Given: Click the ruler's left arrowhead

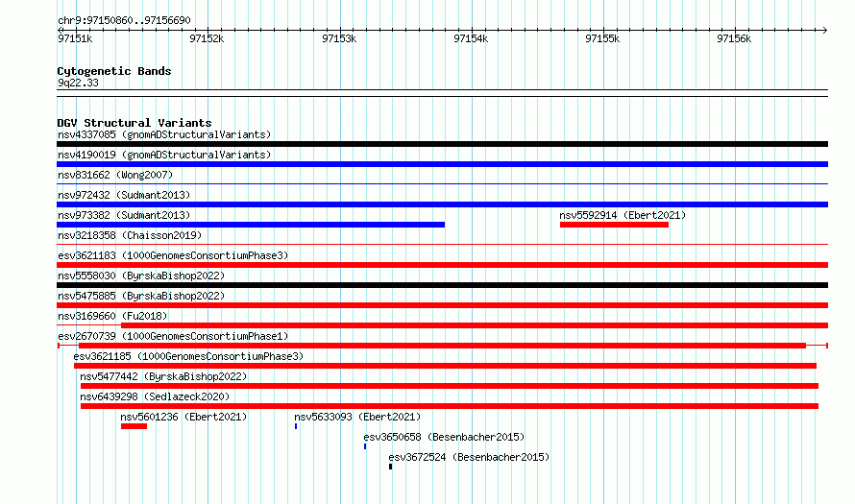Looking at the screenshot, I should coord(60,30).
